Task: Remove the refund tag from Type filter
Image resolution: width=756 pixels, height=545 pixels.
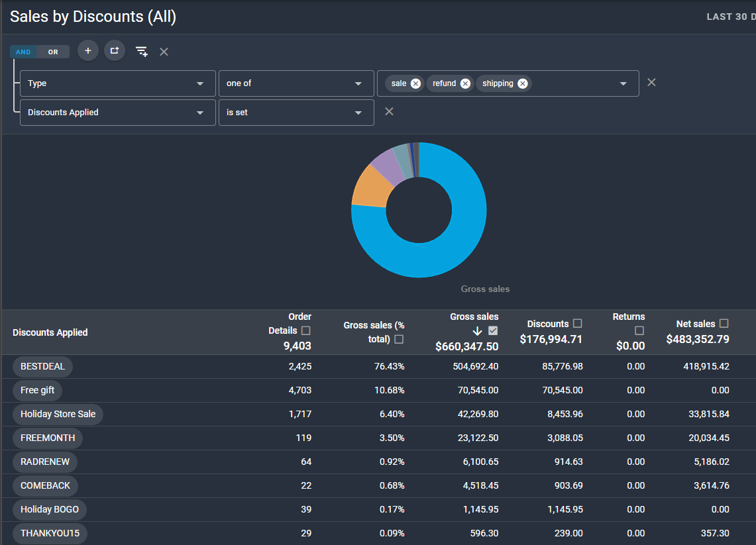Action: pyautogui.click(x=465, y=84)
